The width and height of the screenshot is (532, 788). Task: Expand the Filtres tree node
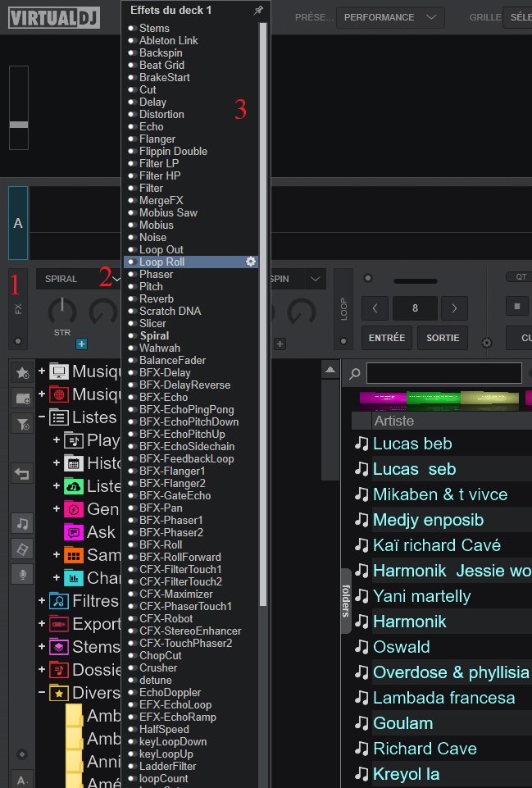click(42, 600)
